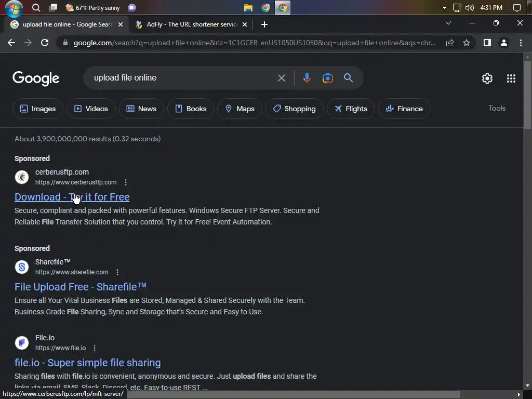Filter results by News
Image resolution: width=532 pixels, height=399 pixels.
[141, 109]
